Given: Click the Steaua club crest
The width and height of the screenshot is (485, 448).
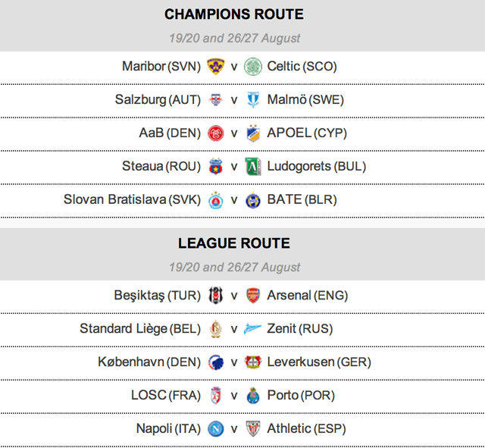Looking at the screenshot, I should (x=215, y=167).
